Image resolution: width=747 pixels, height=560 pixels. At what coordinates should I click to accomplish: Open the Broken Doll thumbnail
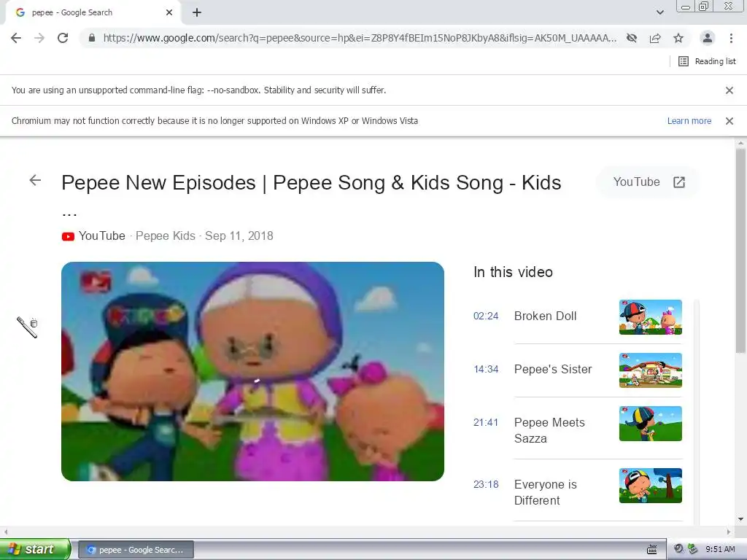click(x=650, y=317)
